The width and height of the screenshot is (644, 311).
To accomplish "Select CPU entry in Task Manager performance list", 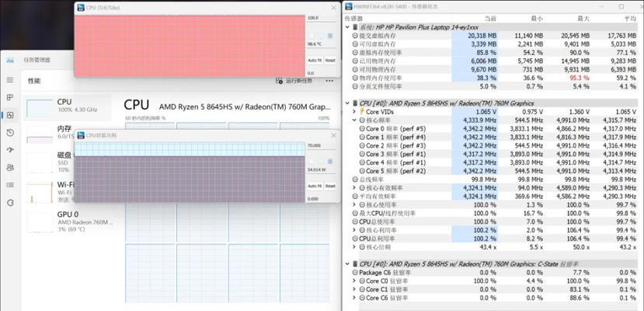I will pyautogui.click(x=67, y=107).
